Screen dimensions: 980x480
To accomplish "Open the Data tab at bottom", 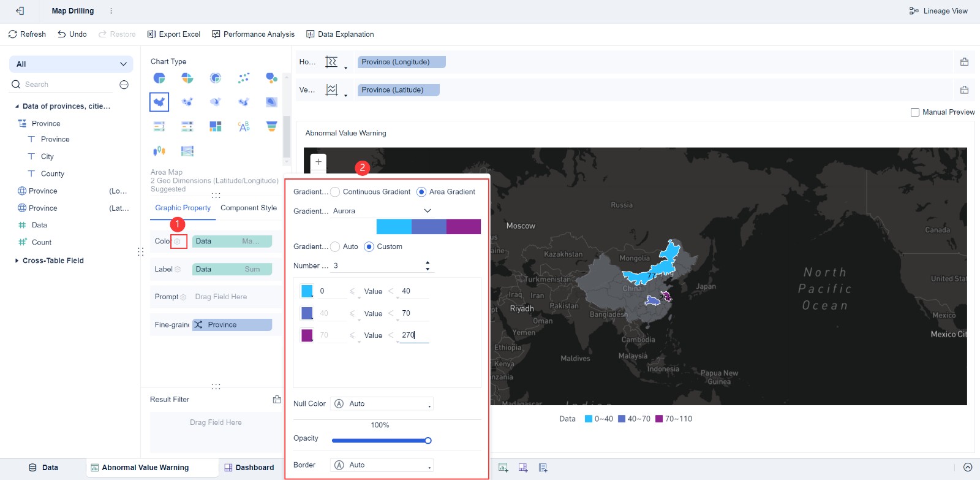I will point(43,468).
